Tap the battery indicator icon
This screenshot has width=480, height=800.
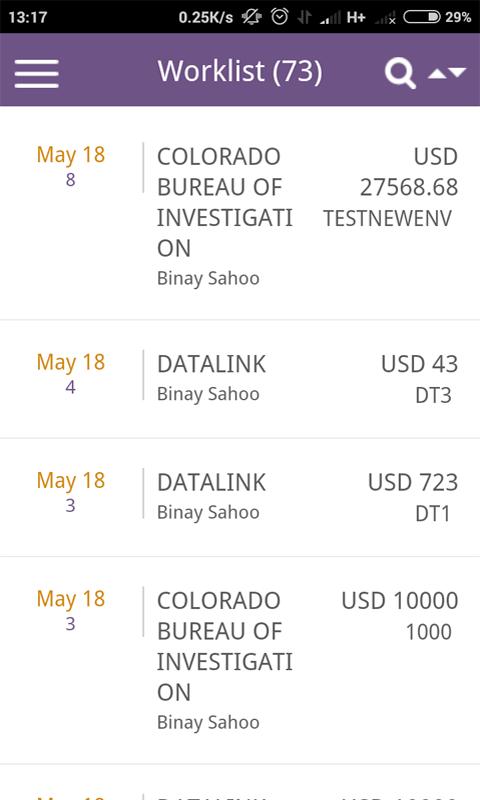click(x=422, y=17)
